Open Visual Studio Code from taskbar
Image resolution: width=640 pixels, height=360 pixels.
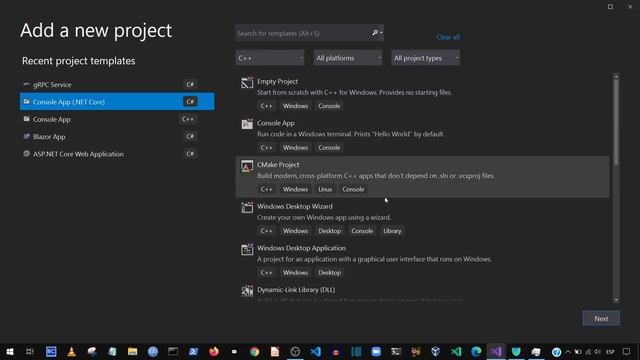point(316,351)
